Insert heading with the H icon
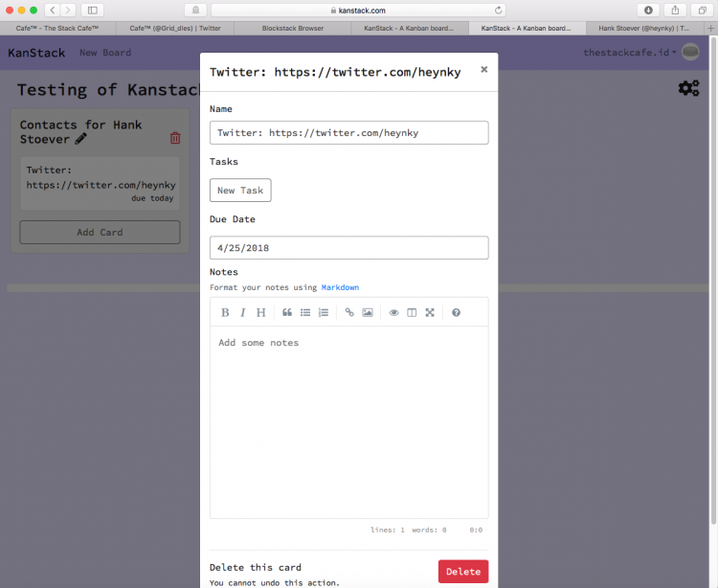The width and height of the screenshot is (718, 588). pyautogui.click(x=260, y=312)
